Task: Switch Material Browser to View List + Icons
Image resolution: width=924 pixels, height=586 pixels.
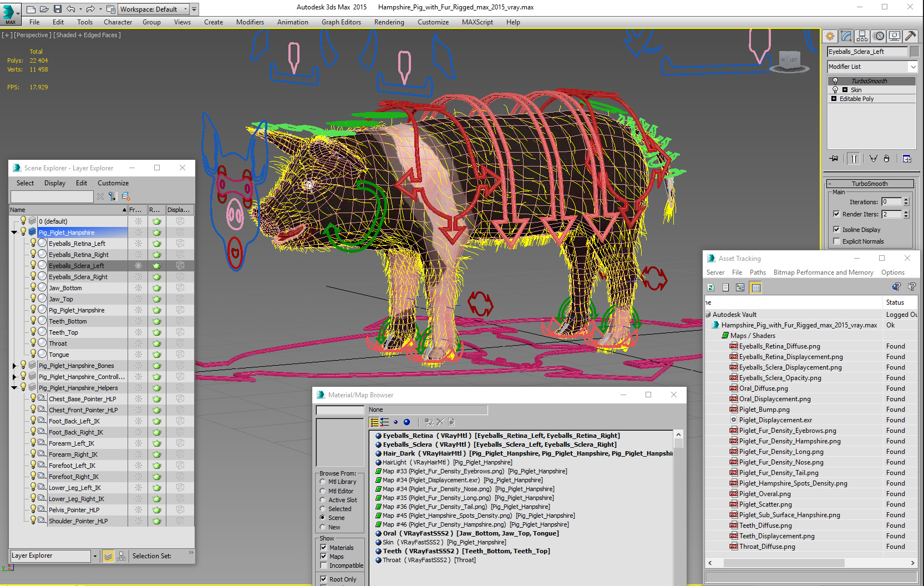Action: point(385,422)
